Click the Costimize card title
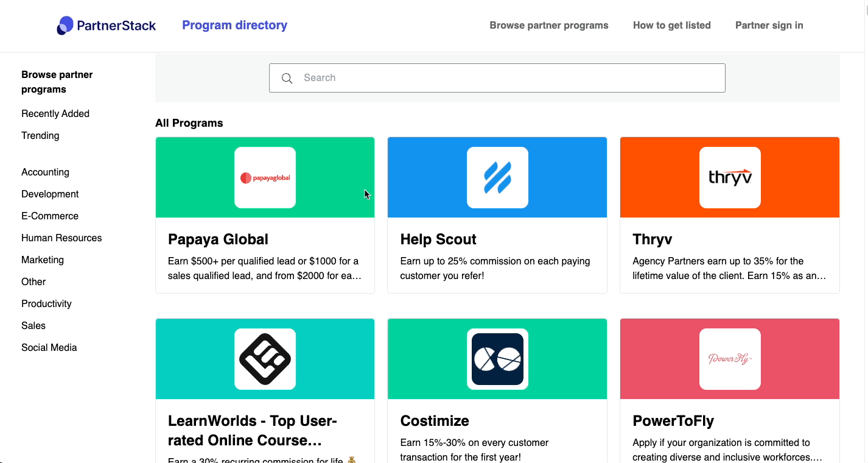Viewport: 868px width, 463px height. (435, 421)
